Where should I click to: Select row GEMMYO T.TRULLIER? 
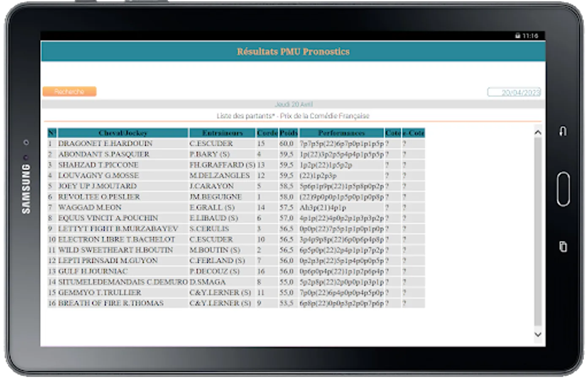point(236,292)
